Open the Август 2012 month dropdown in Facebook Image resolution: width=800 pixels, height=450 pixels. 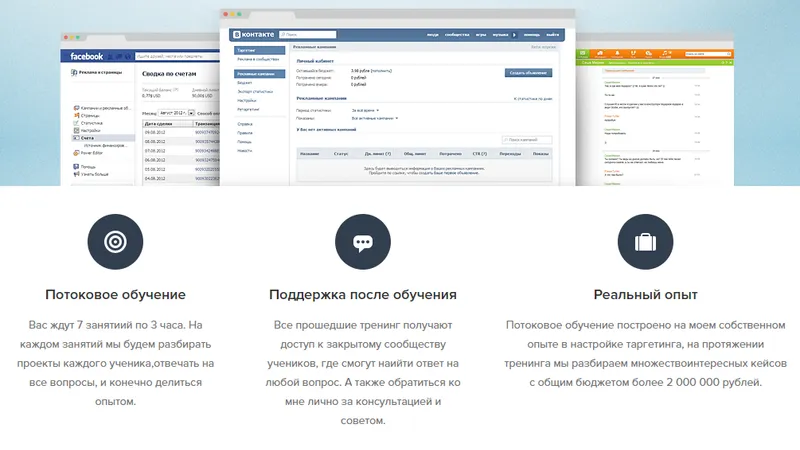coord(177,113)
